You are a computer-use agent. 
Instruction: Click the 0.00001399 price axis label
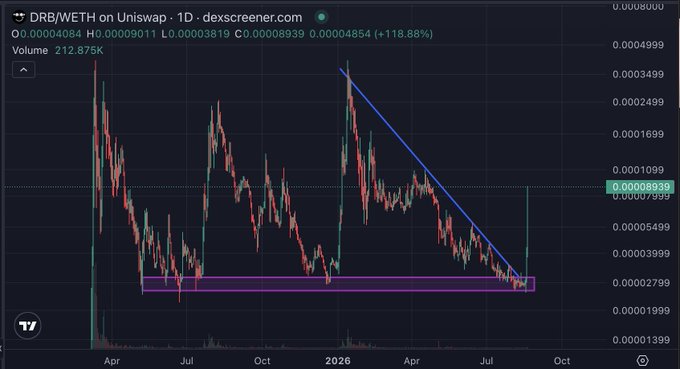[x=641, y=340]
